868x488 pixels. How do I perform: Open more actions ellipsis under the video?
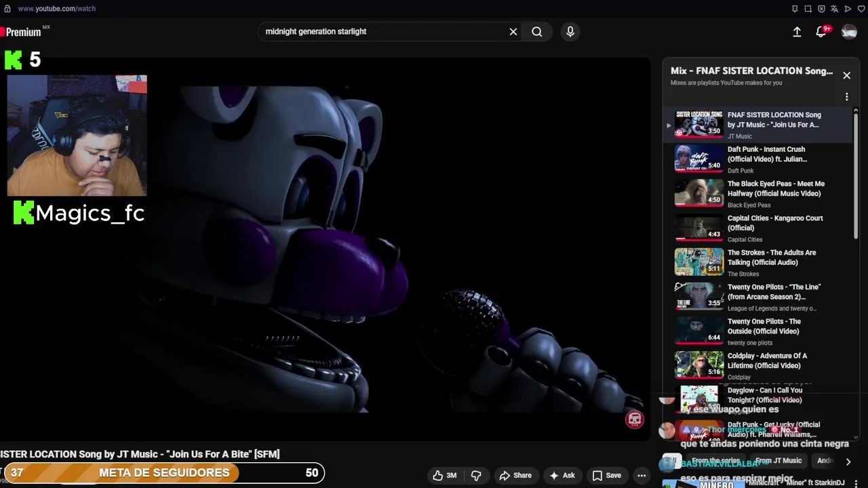[x=642, y=475]
